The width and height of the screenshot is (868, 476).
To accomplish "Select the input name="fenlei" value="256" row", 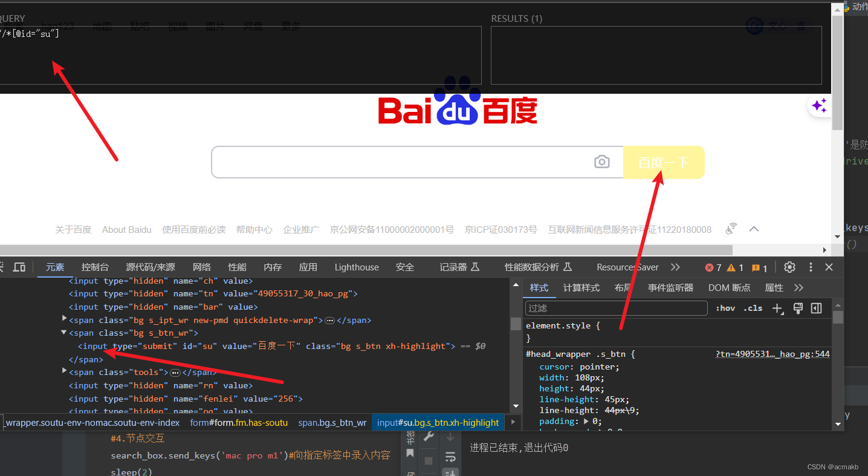I will 186,399.
